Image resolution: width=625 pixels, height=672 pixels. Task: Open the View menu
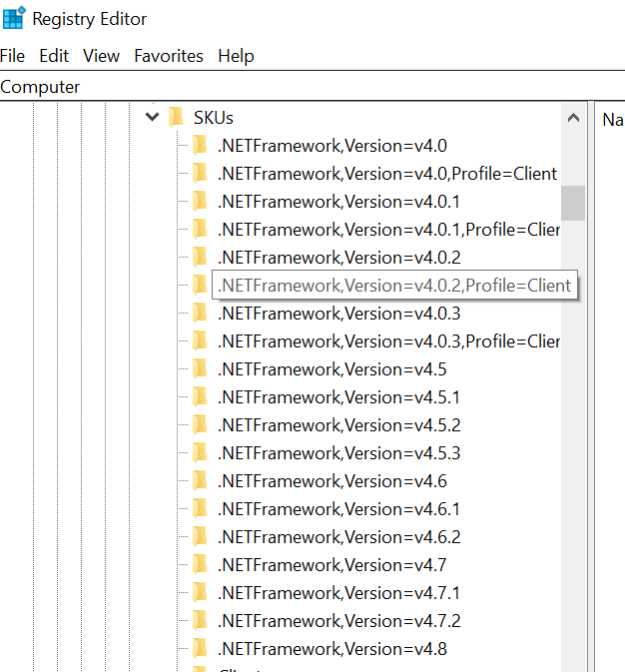click(101, 56)
